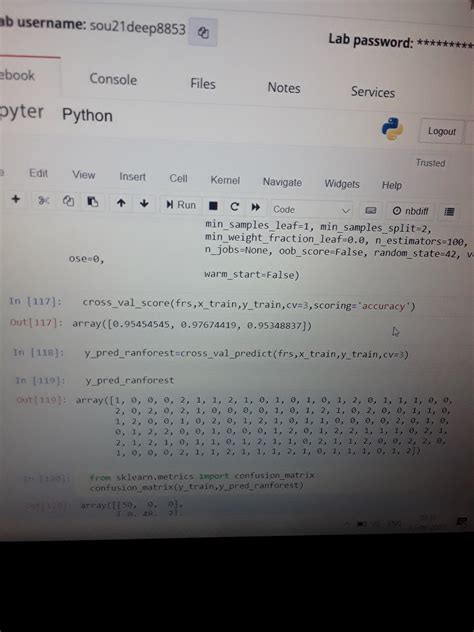Switch to the Services tab
Screen dimensions: 474x632
tap(373, 92)
